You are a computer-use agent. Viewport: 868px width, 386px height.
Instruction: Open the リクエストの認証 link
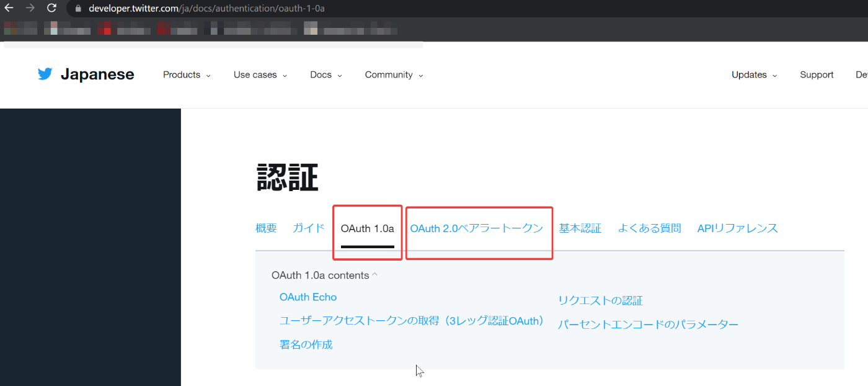click(x=600, y=301)
